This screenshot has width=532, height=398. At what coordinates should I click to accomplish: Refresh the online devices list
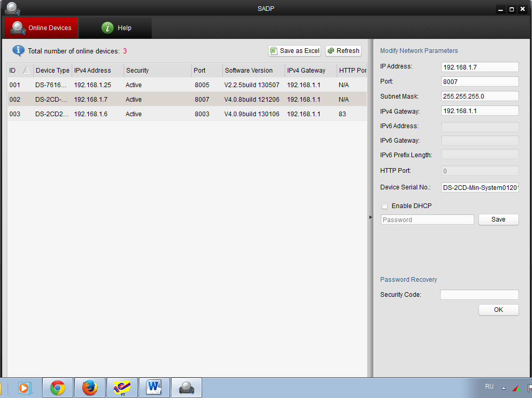[x=343, y=51]
